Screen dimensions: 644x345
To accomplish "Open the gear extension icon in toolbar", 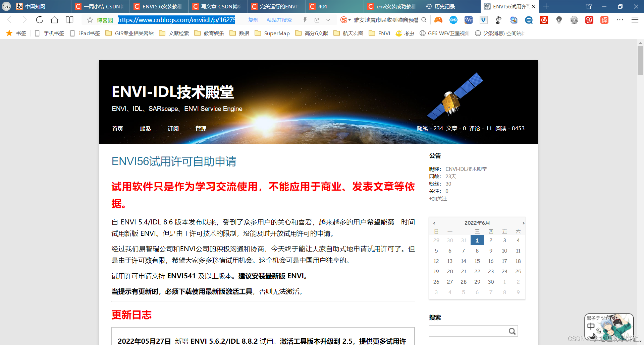I will point(574,20).
